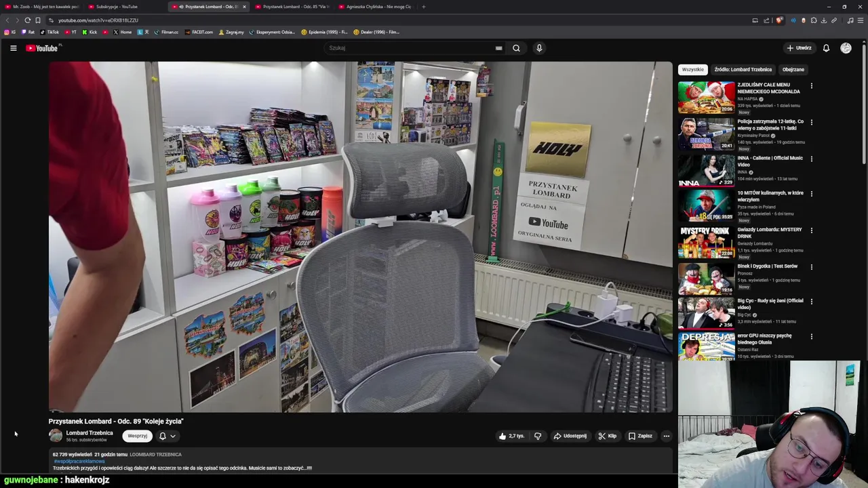Image resolution: width=868 pixels, height=488 pixels.
Task: Dislike the video
Action: [x=538, y=436]
